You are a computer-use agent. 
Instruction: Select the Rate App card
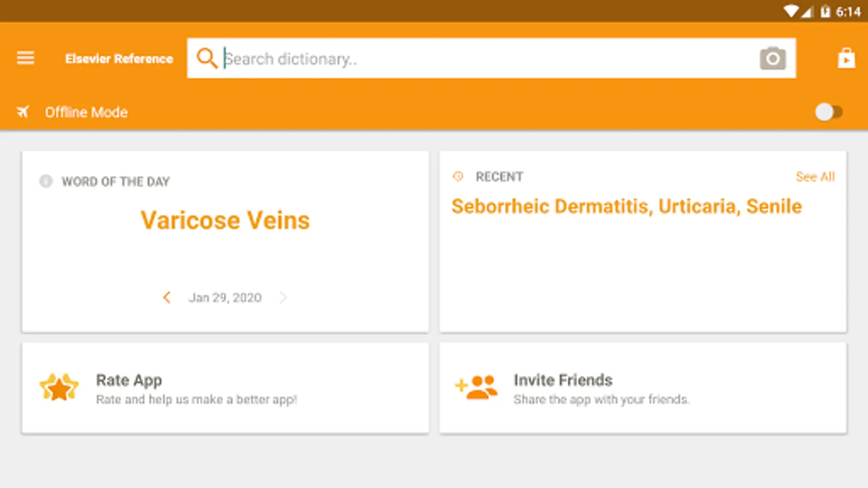coord(225,388)
